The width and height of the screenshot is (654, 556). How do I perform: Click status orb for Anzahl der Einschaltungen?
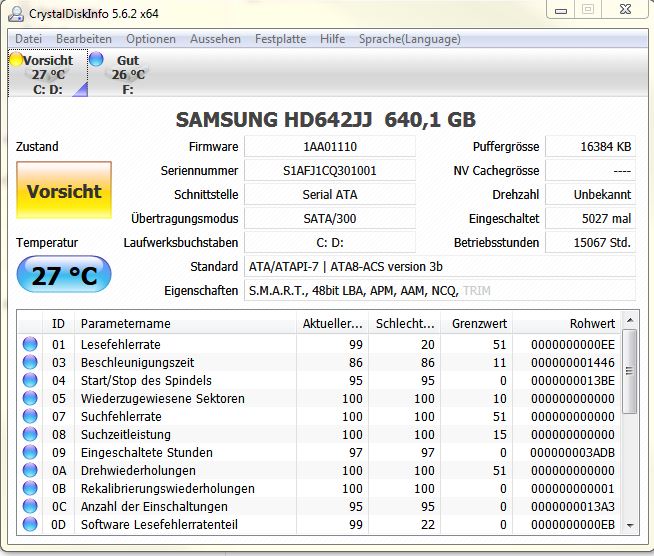click(x=30, y=506)
